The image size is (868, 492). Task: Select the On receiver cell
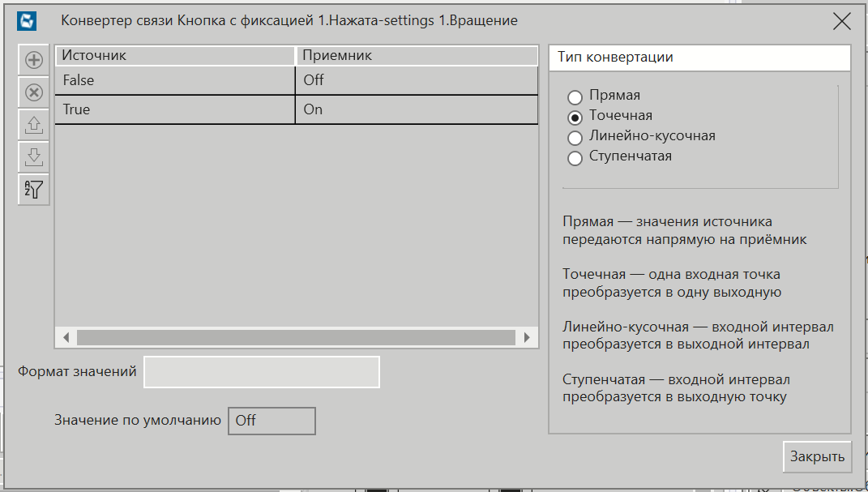(416, 110)
